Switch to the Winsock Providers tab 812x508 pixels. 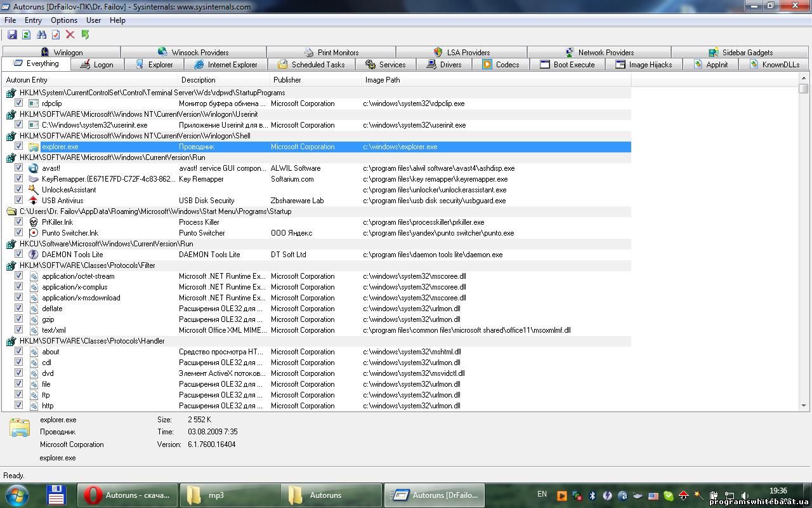click(193, 52)
